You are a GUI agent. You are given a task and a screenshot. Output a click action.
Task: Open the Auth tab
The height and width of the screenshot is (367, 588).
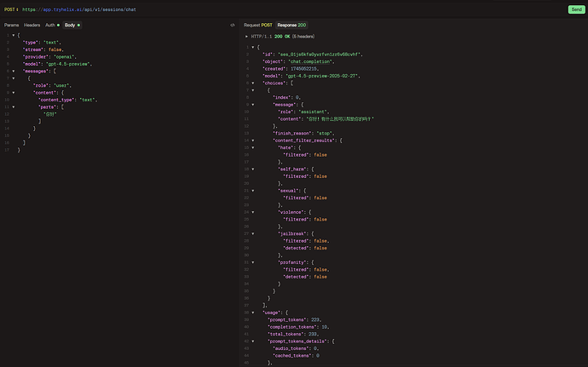pyautogui.click(x=52, y=25)
